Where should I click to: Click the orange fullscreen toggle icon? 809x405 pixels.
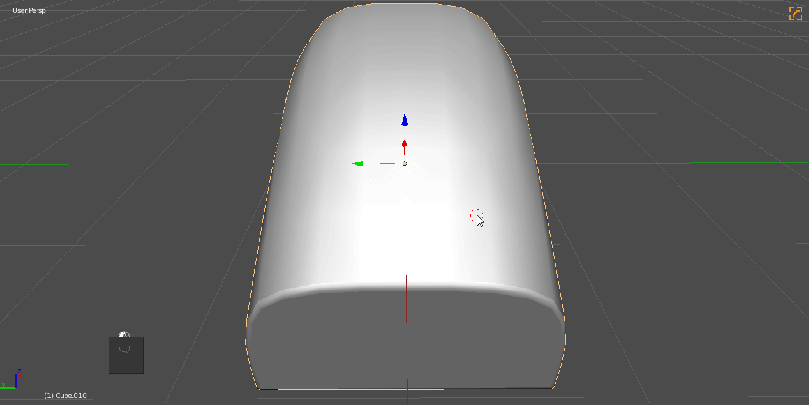pos(796,12)
